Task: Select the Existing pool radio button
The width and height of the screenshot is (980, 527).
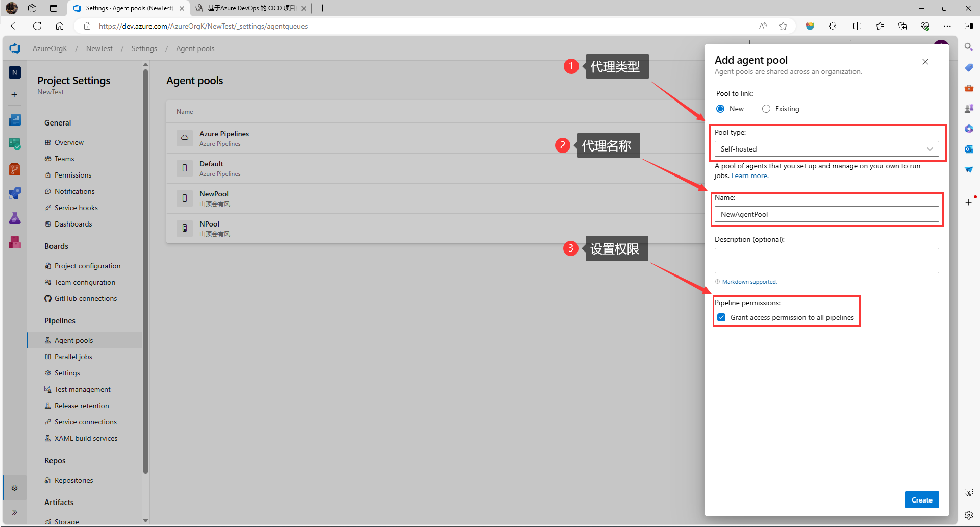Action: coord(766,109)
